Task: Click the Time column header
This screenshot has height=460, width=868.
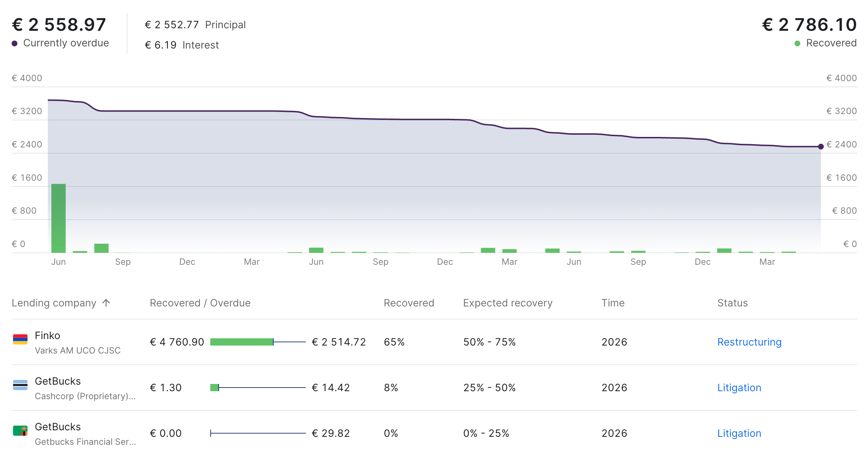Action: [x=613, y=303]
